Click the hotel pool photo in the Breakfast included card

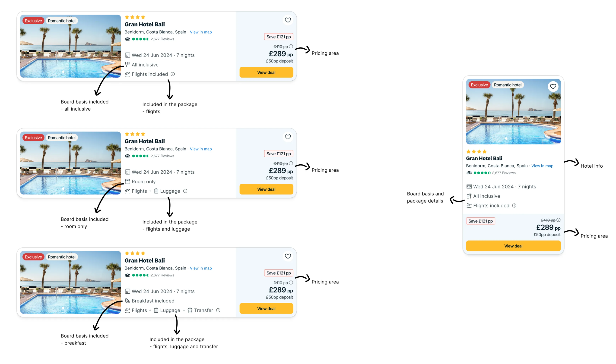(70, 287)
